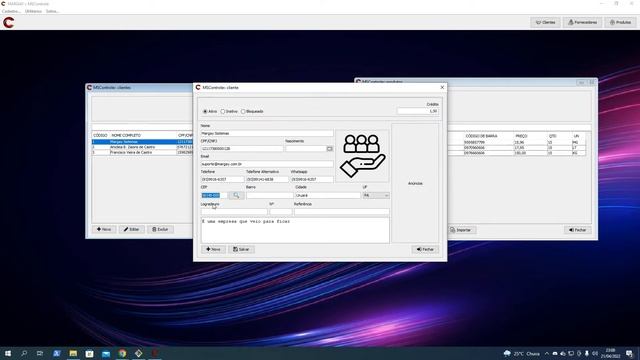Click Excluir in the clientes list window
This screenshot has width=640, height=360.
click(x=160, y=229)
